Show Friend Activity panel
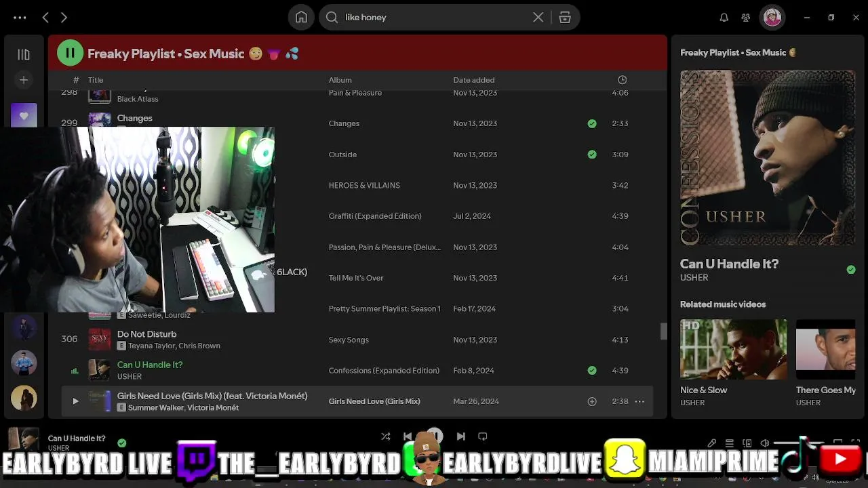The width and height of the screenshot is (868, 488). click(x=746, y=18)
